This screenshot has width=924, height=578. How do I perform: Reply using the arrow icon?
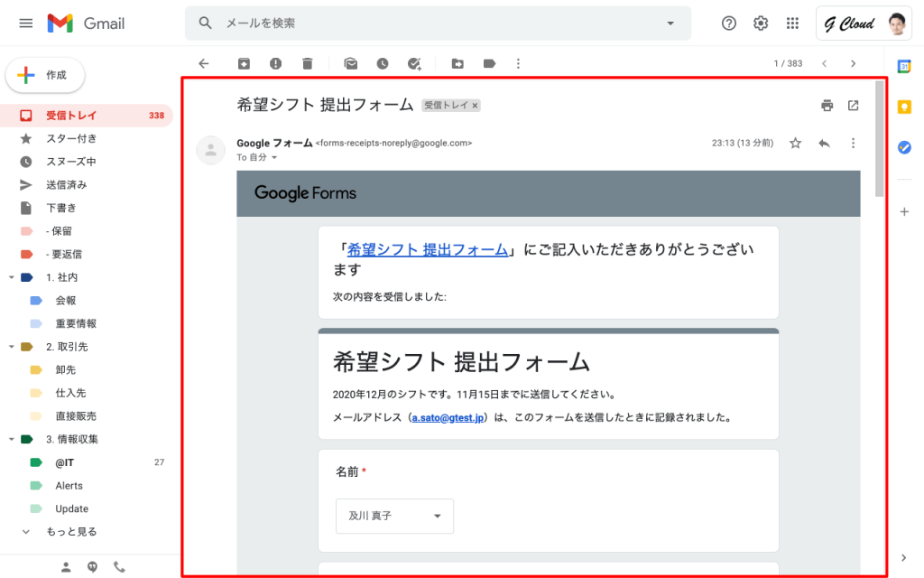coord(824,143)
